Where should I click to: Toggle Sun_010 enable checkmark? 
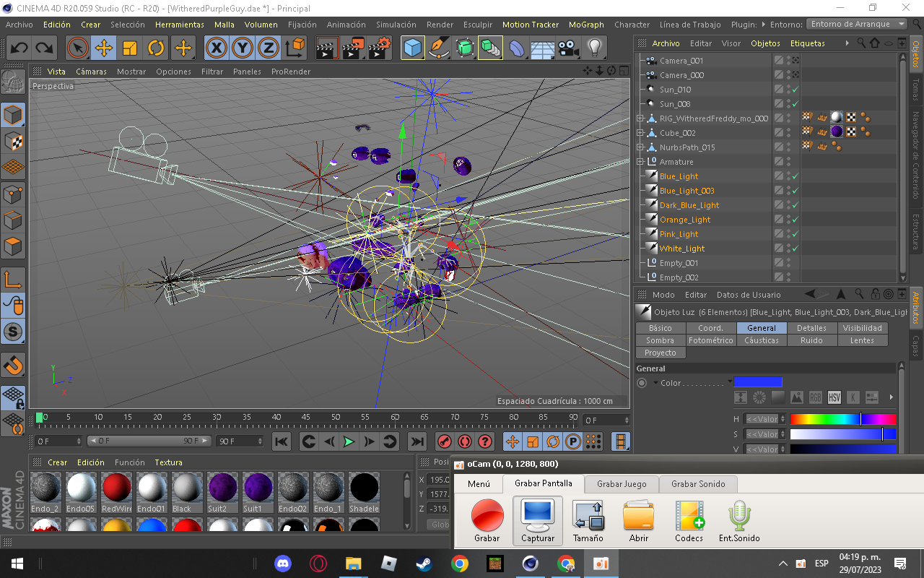[795, 90]
